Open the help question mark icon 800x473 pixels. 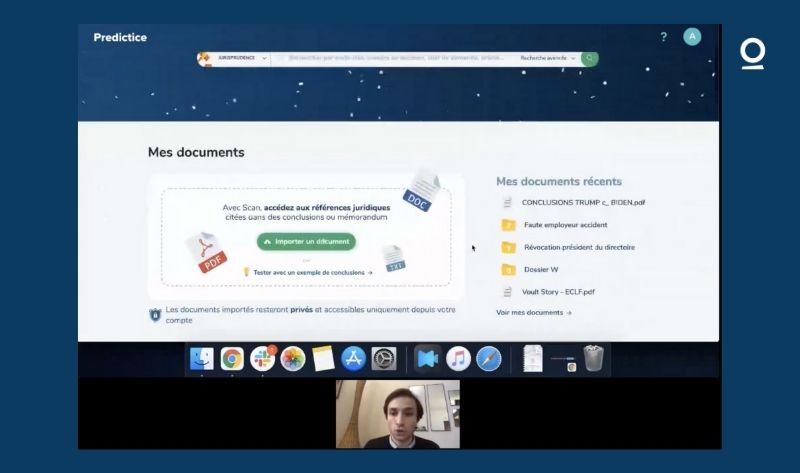[x=663, y=37]
